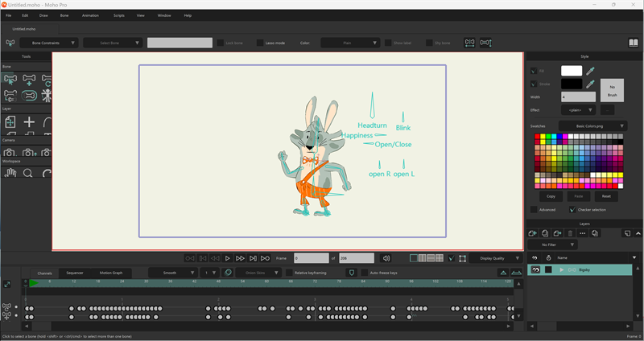Image resolution: width=644 pixels, height=341 pixels.
Task: Open the No Filter dropdown
Action: point(552,245)
